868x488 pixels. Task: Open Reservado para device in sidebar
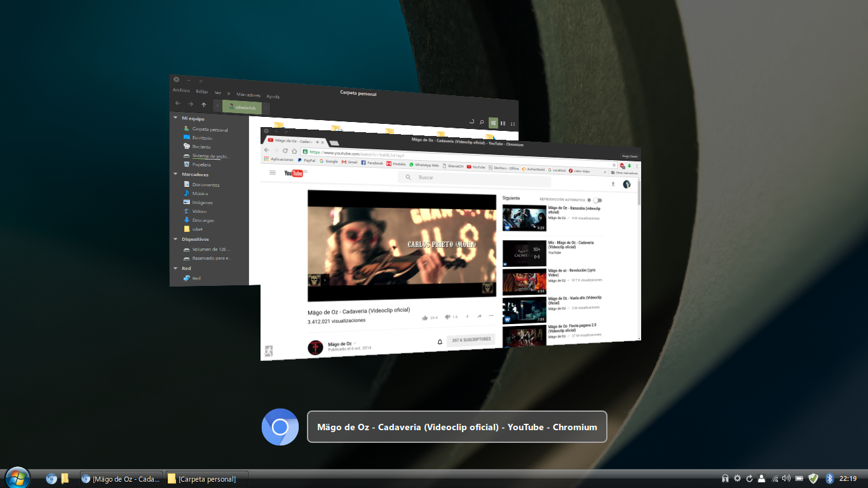[x=207, y=258]
